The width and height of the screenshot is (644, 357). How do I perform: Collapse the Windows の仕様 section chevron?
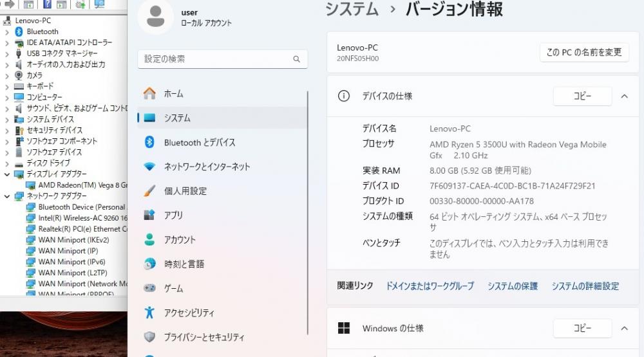coord(624,328)
